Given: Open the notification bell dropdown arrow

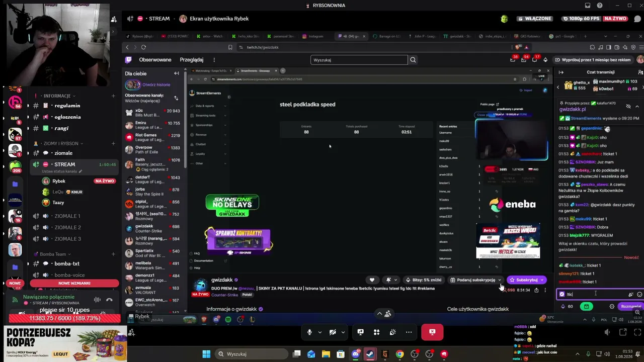Looking at the screenshot, I should [x=395, y=280].
